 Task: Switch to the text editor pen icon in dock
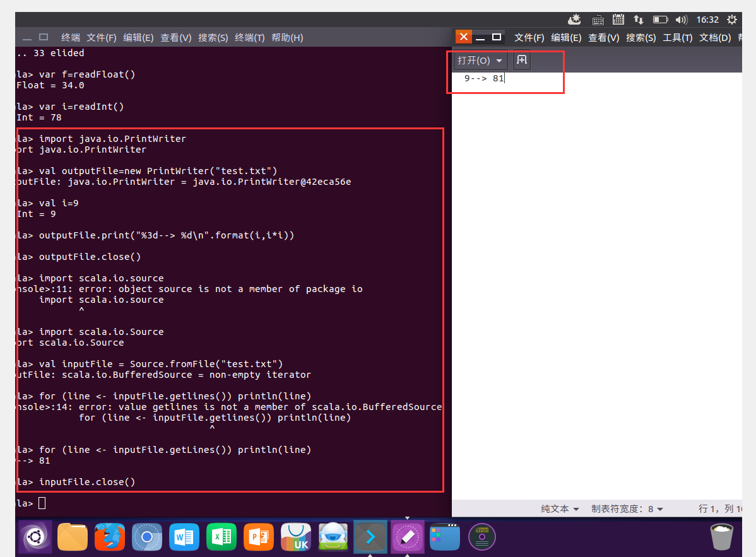point(408,537)
